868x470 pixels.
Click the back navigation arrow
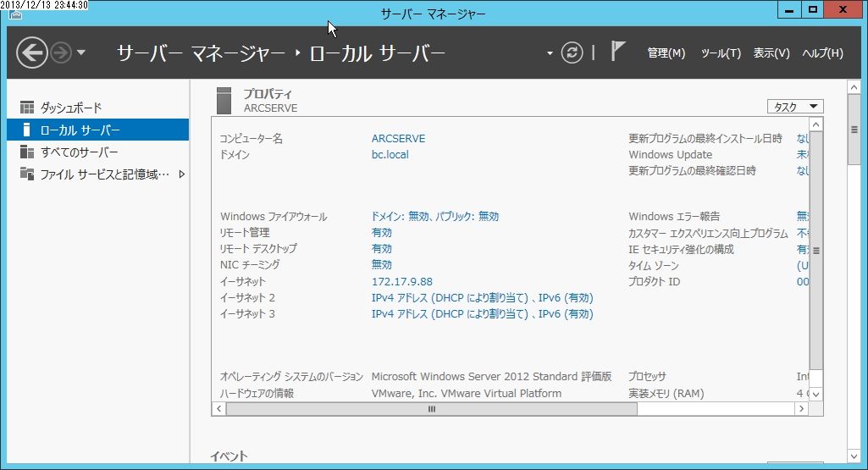(x=31, y=53)
